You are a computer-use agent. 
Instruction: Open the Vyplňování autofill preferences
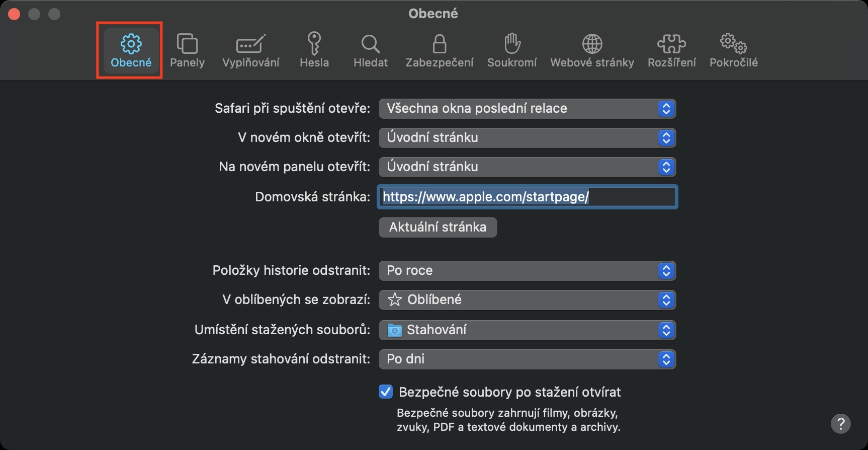(x=250, y=50)
